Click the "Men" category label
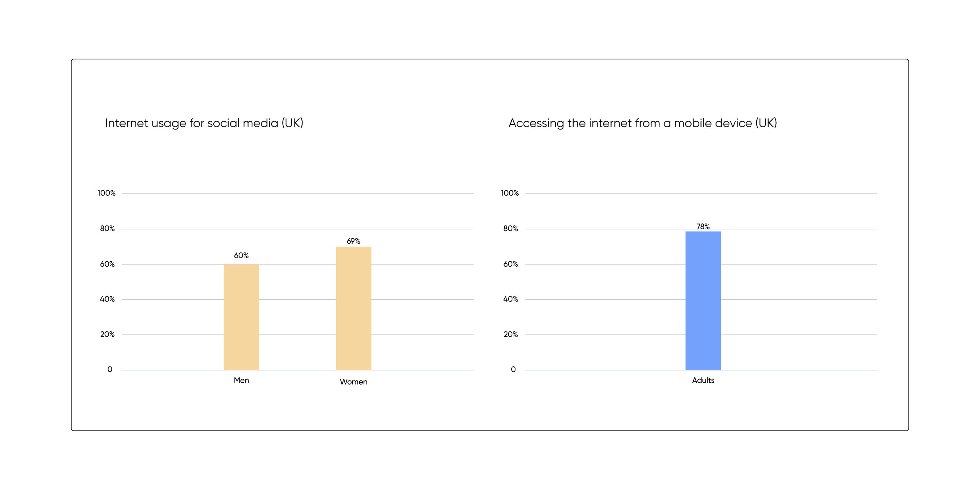The width and height of the screenshot is (980, 490). [x=241, y=380]
